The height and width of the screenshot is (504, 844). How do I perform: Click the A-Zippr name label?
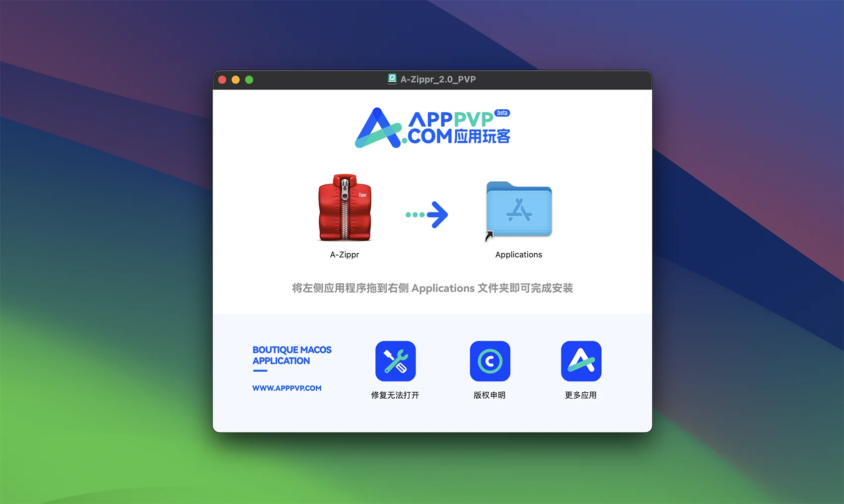tap(345, 255)
